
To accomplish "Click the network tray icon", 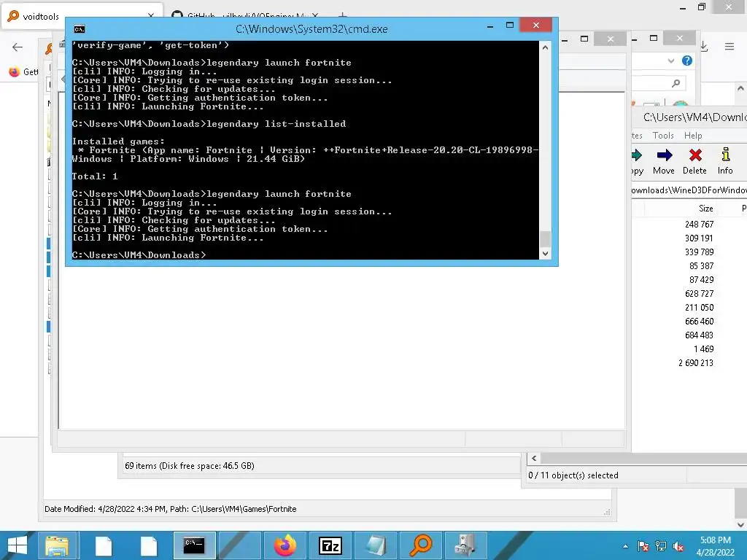I will coord(661,546).
